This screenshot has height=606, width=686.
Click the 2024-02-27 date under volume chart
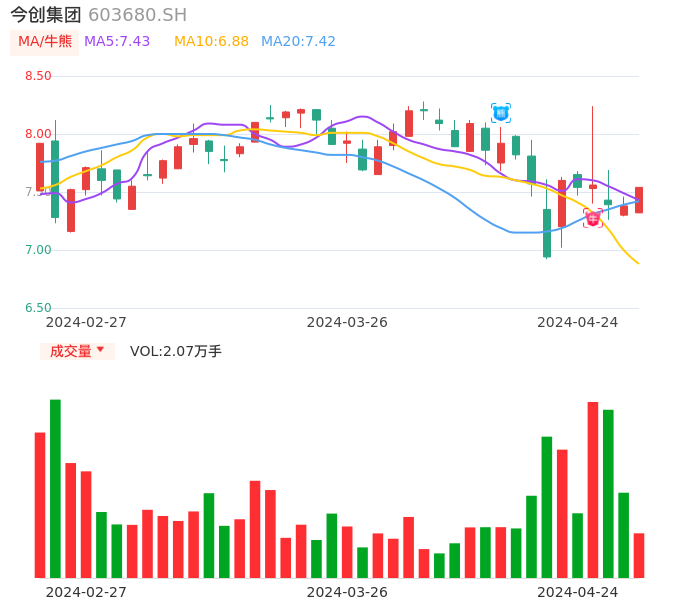(x=86, y=592)
